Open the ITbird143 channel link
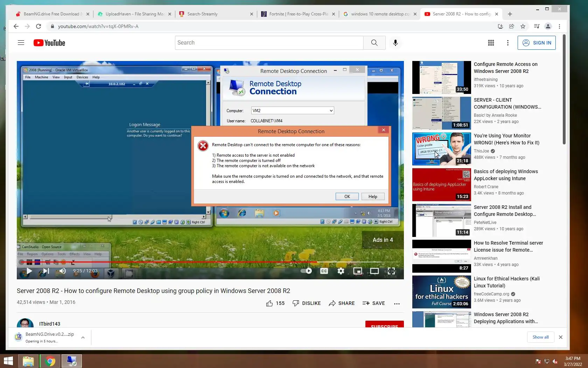This screenshot has width=588, height=368. tap(50, 324)
